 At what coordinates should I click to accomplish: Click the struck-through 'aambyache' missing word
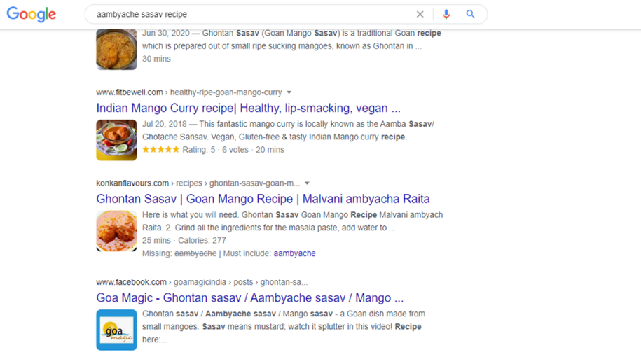coord(195,253)
